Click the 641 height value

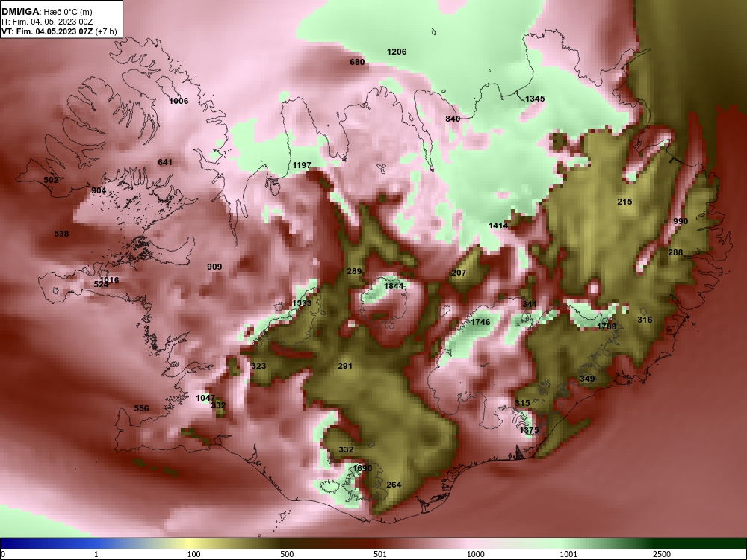coord(165,162)
